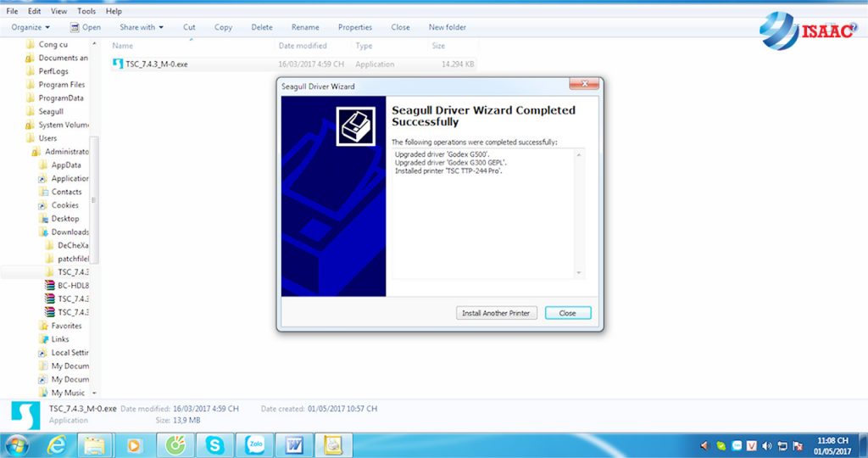Select the My Music folder
Screen dimensions: 868x458
tap(68, 393)
